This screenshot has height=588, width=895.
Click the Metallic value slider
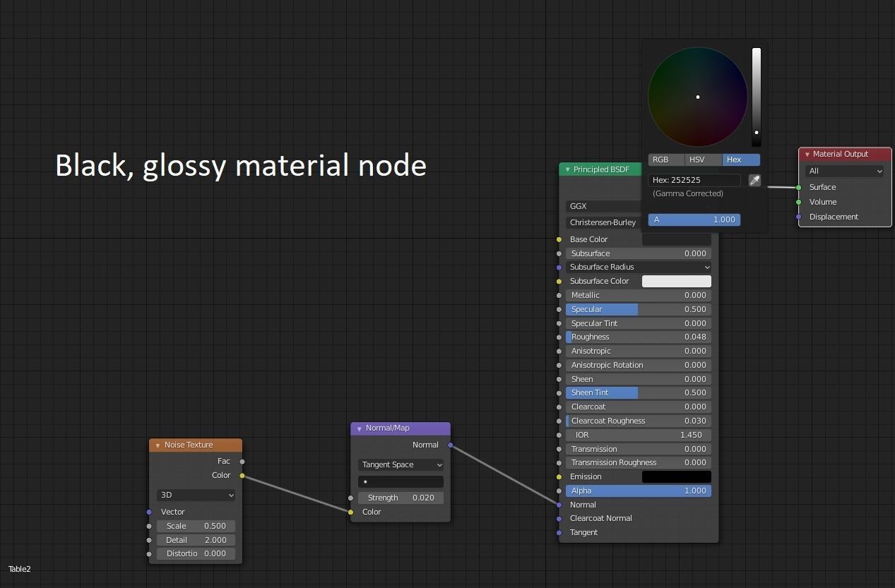639,295
